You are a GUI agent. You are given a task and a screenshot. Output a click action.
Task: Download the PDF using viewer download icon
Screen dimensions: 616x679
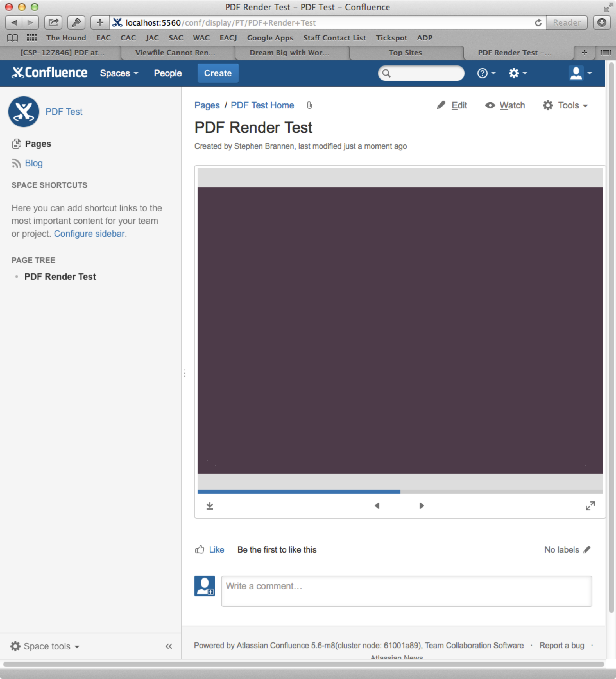pyautogui.click(x=210, y=505)
